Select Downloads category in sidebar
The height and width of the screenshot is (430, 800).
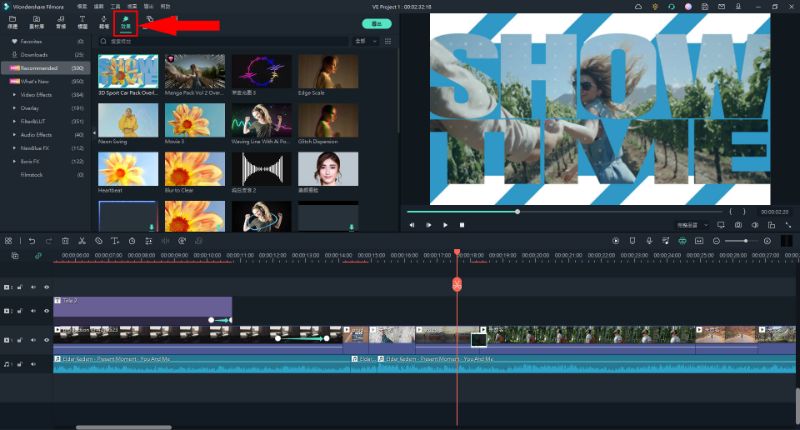click(x=45, y=55)
